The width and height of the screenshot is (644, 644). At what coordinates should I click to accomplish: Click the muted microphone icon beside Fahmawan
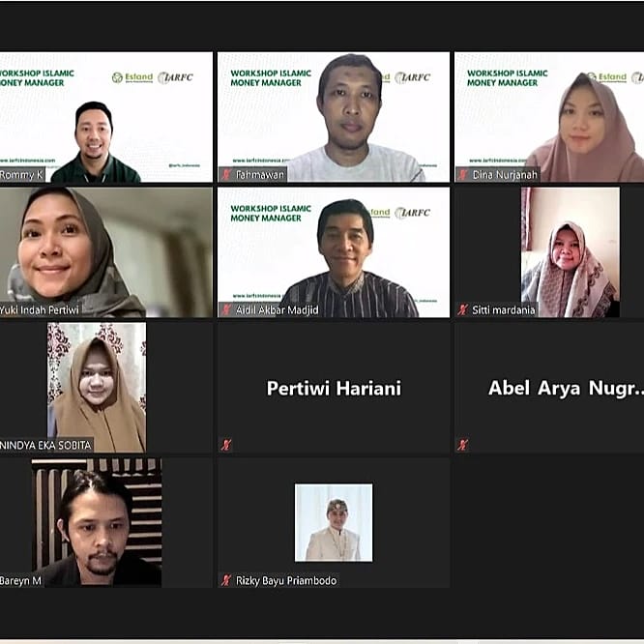click(226, 175)
